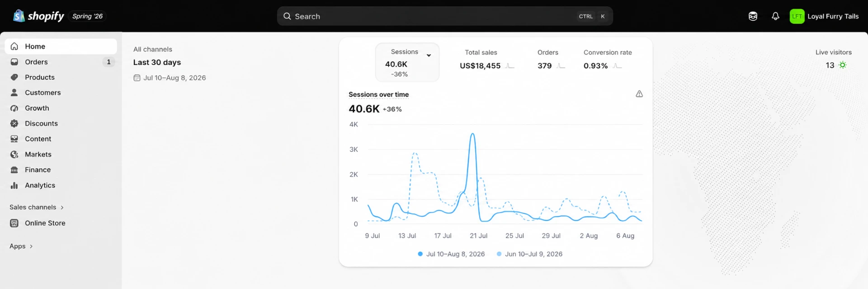Select the Orders metric card
Viewport: 868px width, 289px height.
[x=551, y=60]
